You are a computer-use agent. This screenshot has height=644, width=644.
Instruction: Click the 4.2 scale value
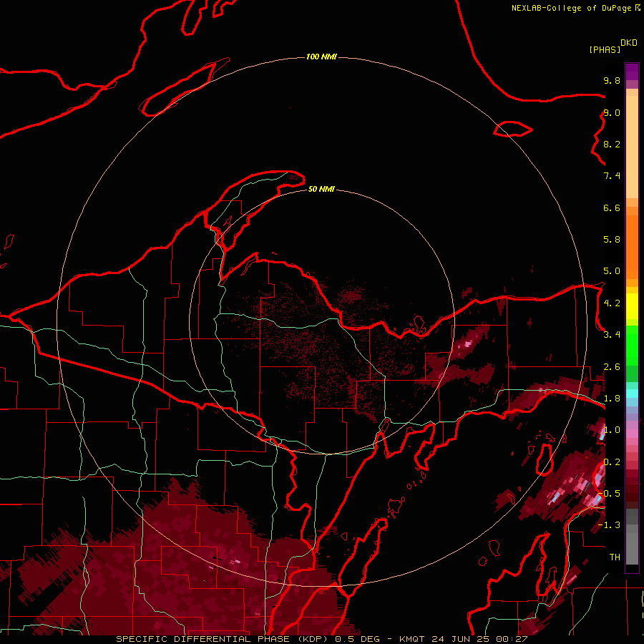(x=612, y=303)
